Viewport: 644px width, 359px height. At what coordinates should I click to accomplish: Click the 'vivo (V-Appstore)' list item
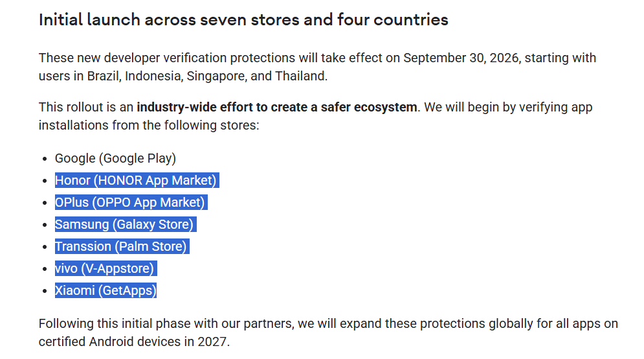pos(104,268)
